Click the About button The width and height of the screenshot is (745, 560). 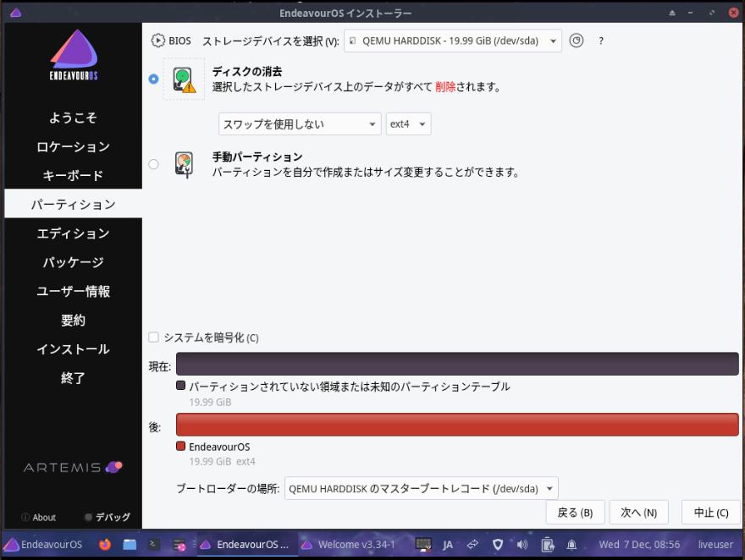click(39, 518)
